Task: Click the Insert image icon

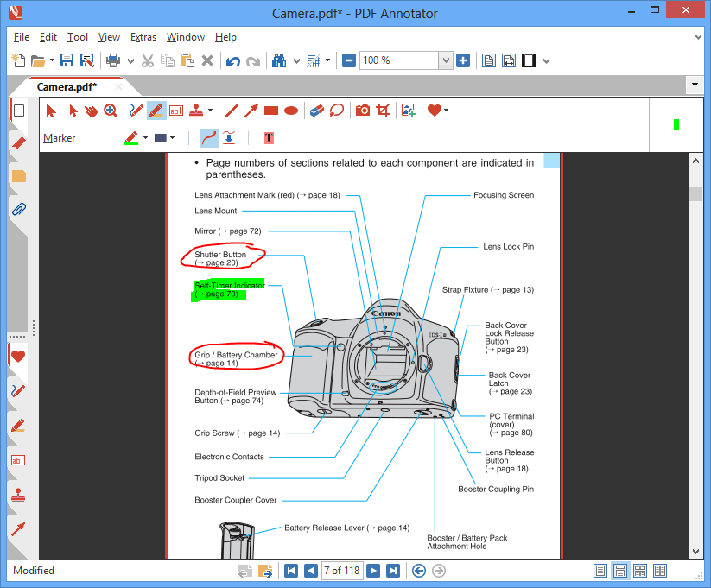Action: (x=408, y=111)
